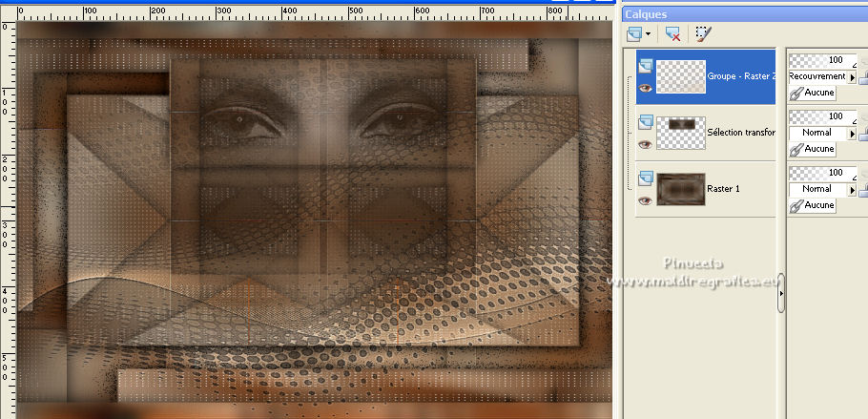This screenshot has height=419, width=868.
Task: Click layer type icon of Raster 1
Action: click(646, 178)
